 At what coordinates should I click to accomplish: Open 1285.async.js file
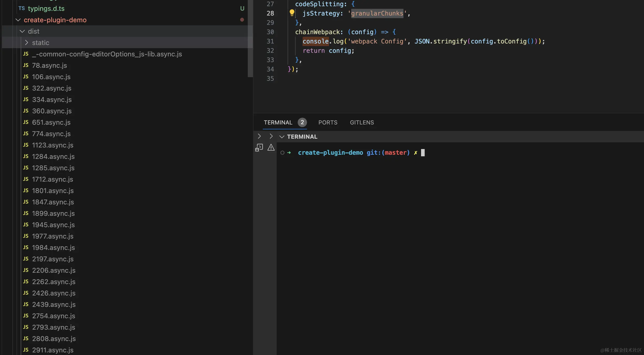(x=53, y=168)
